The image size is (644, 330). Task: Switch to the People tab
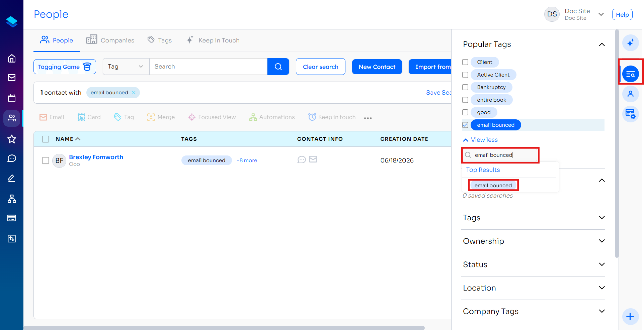click(x=57, y=40)
